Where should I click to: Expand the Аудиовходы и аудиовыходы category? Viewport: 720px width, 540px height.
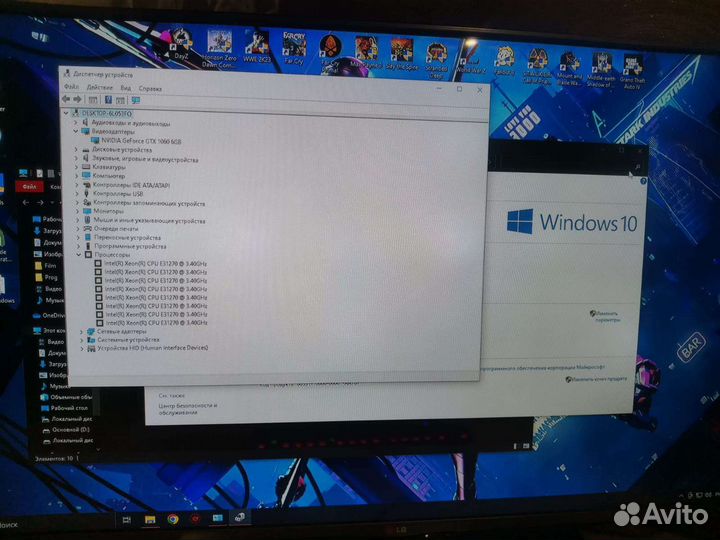76,123
